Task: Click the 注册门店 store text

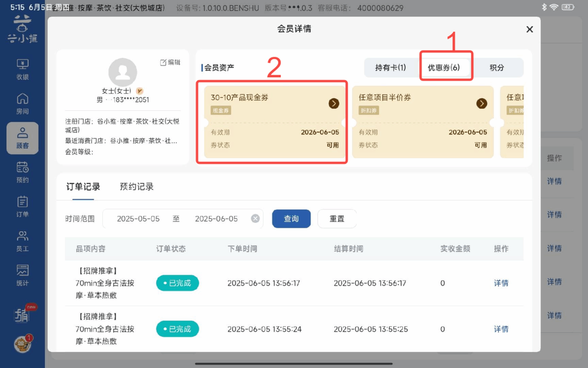Action: (x=122, y=125)
